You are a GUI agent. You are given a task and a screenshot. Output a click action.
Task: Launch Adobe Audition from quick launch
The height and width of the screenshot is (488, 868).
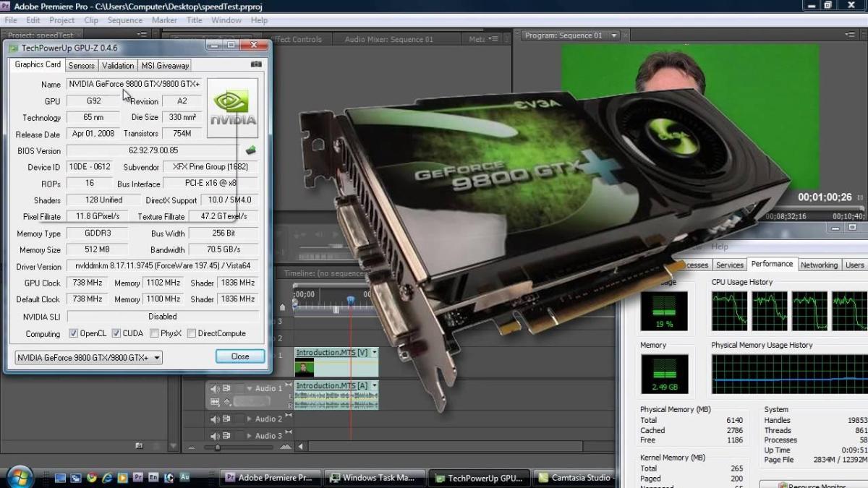(x=184, y=477)
